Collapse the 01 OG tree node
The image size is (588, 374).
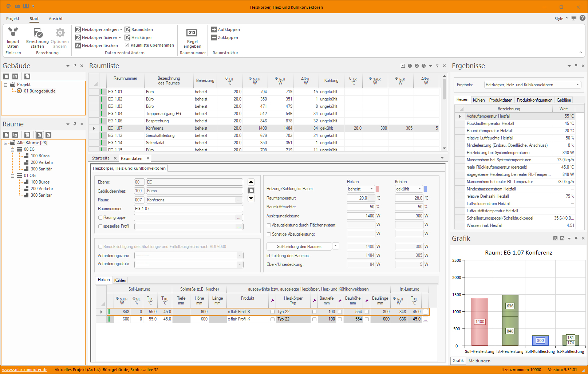12,176
